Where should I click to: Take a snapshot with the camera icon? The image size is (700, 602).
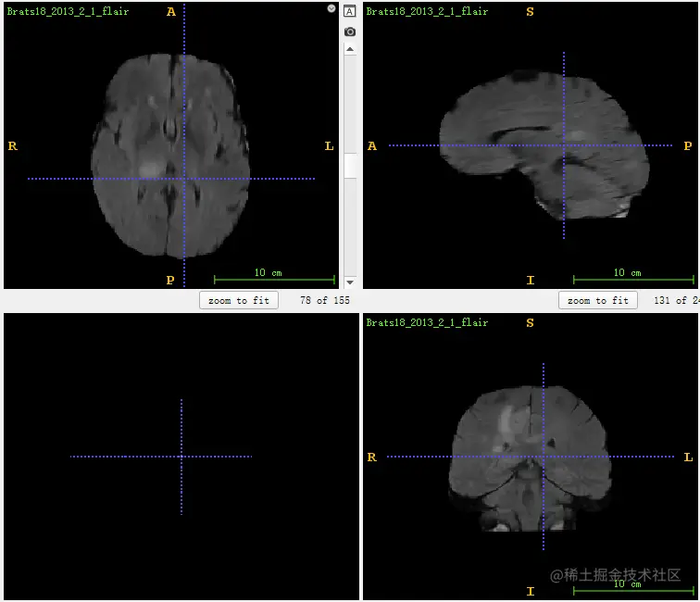pos(350,31)
